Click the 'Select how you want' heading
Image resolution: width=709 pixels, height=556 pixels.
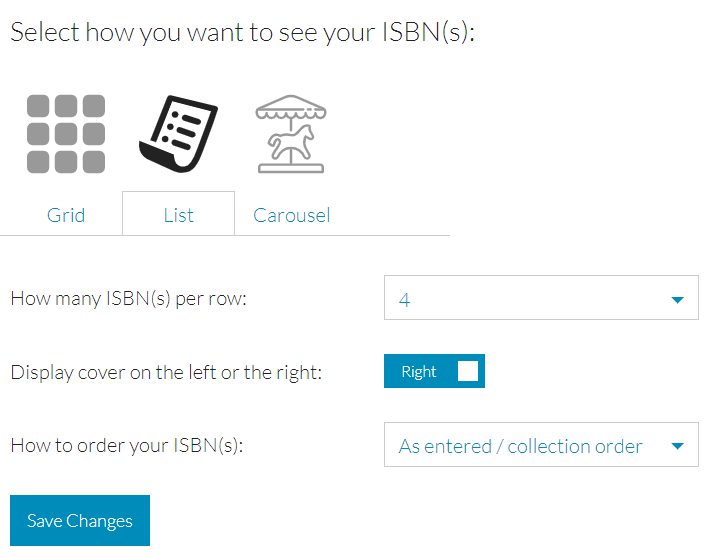(242, 33)
